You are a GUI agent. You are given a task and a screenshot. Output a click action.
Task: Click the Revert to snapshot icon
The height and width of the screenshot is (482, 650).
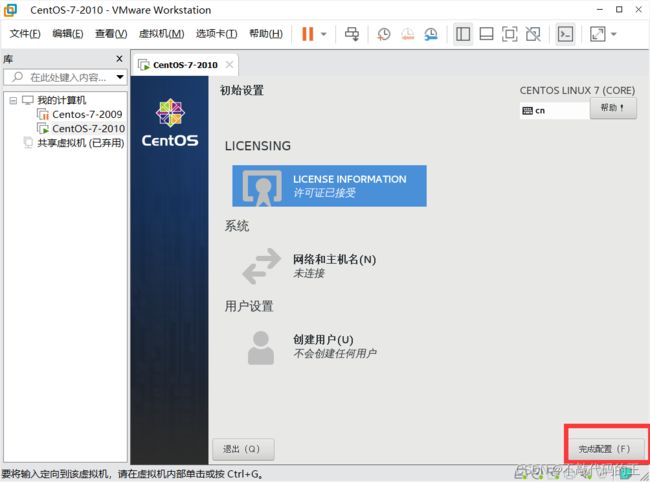[x=407, y=34]
